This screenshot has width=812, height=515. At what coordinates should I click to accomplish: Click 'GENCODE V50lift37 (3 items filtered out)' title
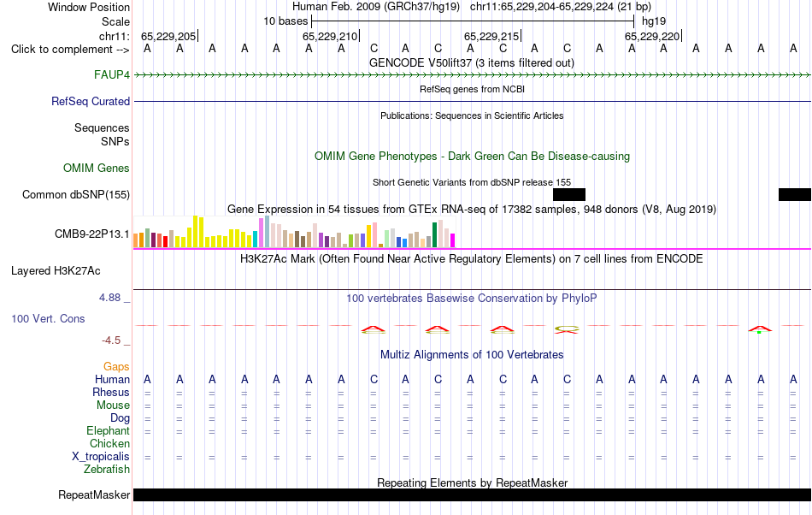click(x=472, y=62)
